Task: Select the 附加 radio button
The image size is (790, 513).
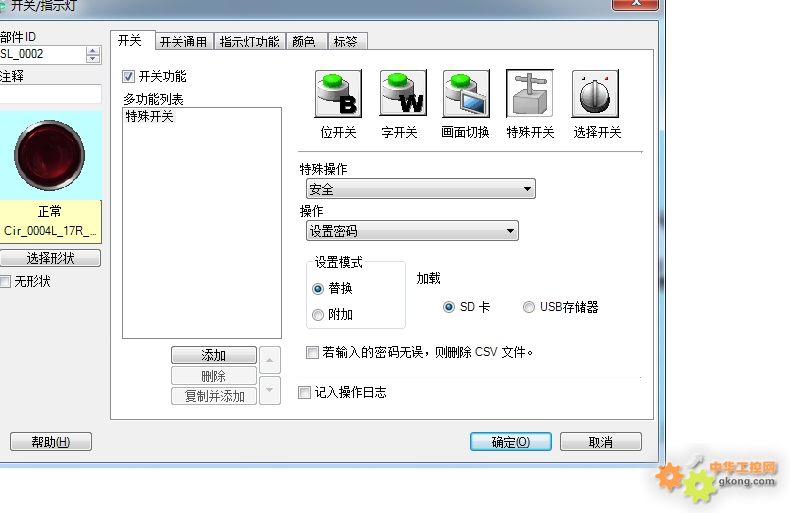Action: [x=317, y=315]
